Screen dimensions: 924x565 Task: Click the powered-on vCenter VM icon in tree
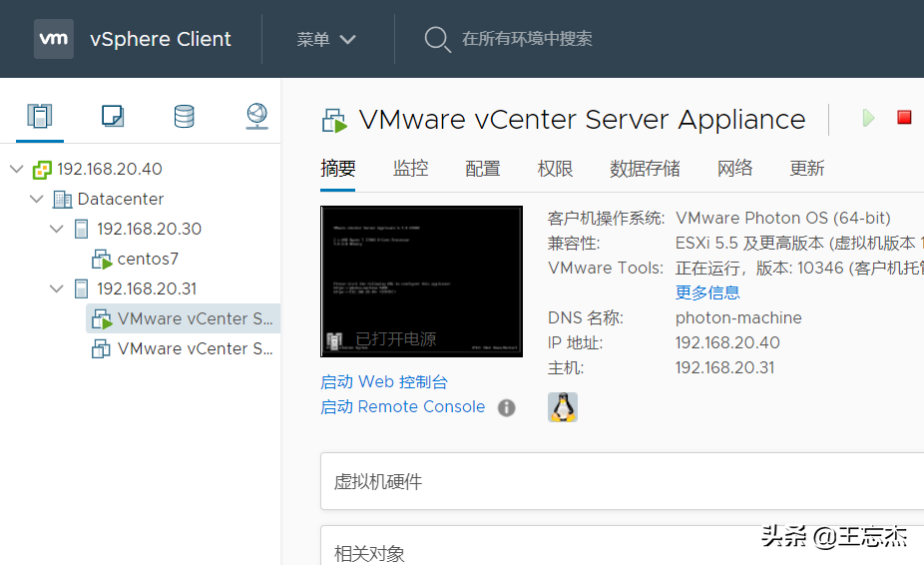click(102, 319)
